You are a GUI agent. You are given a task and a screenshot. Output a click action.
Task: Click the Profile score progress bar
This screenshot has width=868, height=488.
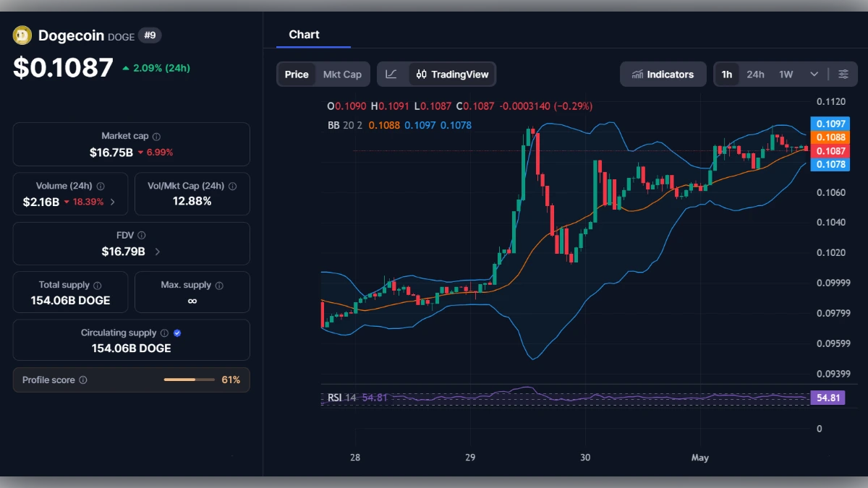[189, 380]
